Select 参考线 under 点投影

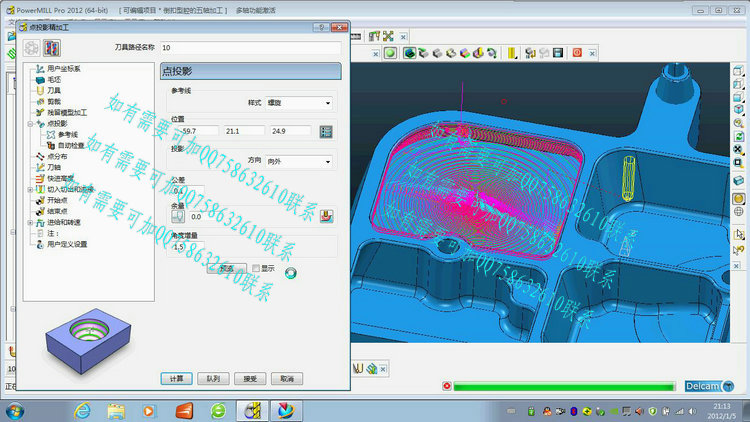pyautogui.click(x=67, y=135)
